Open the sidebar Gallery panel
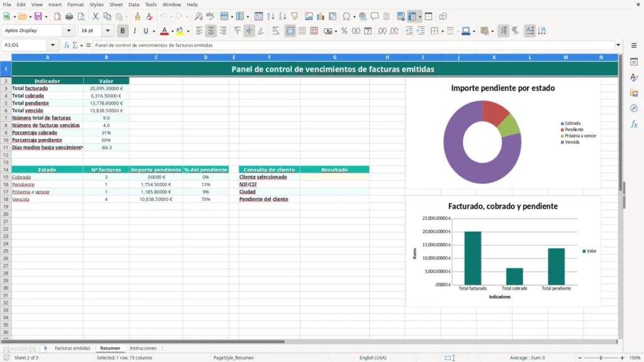Viewport: 644px width, 362px height. point(634,93)
